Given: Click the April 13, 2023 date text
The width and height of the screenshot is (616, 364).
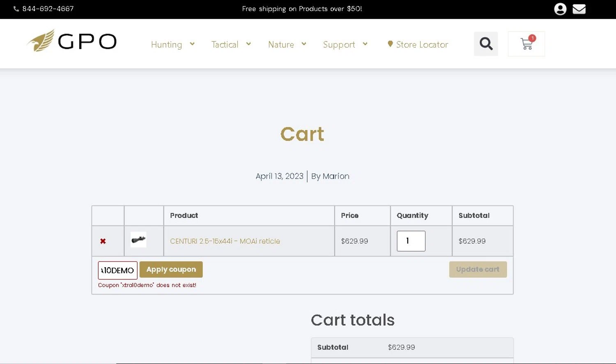Looking at the screenshot, I should point(279,176).
